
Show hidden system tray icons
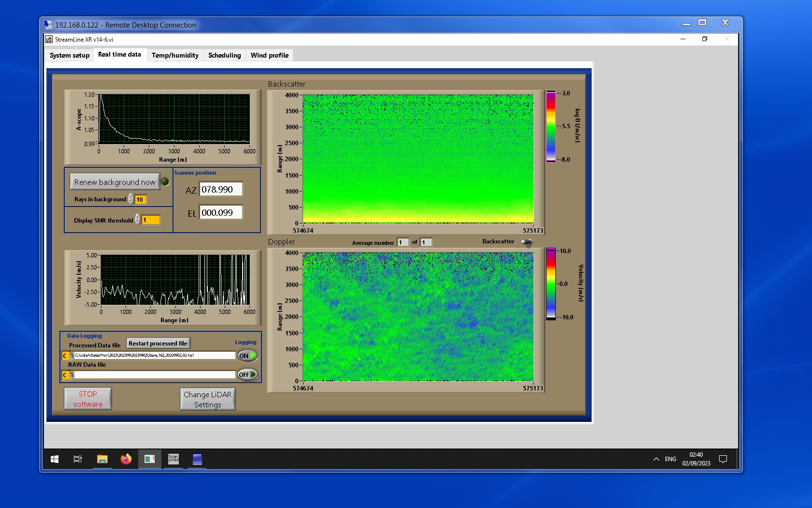(656, 459)
